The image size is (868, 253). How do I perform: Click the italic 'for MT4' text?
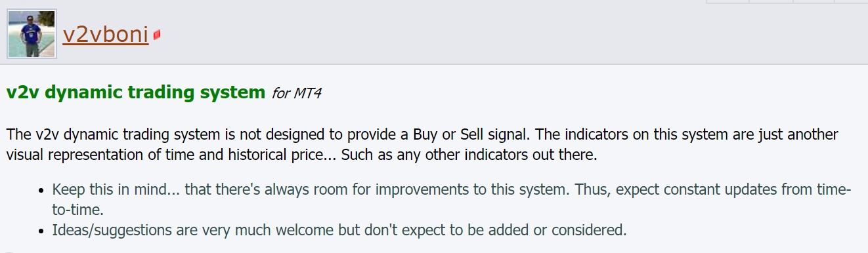click(x=296, y=93)
